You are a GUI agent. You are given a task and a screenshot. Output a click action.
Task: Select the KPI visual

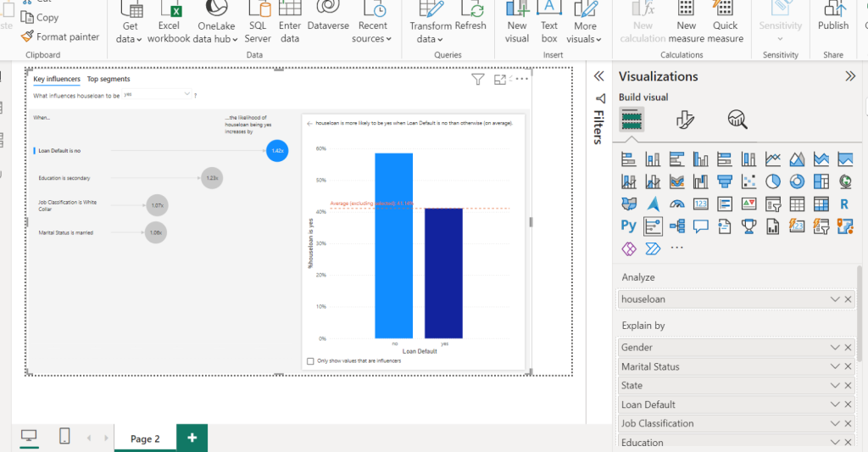[x=748, y=204]
